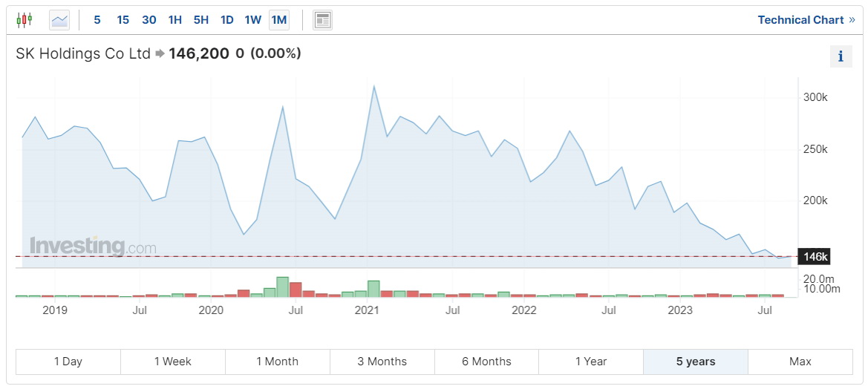
Task: Click the 200k axis label
Action: 816,200
